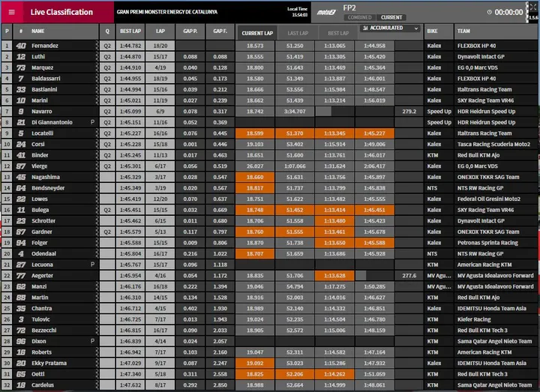Click the P position column header

coord(7,31)
